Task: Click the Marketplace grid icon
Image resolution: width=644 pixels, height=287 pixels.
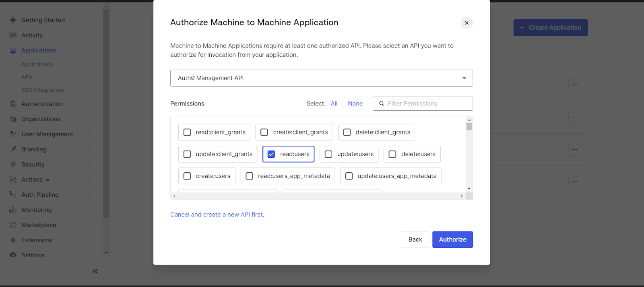Action: tap(13, 225)
